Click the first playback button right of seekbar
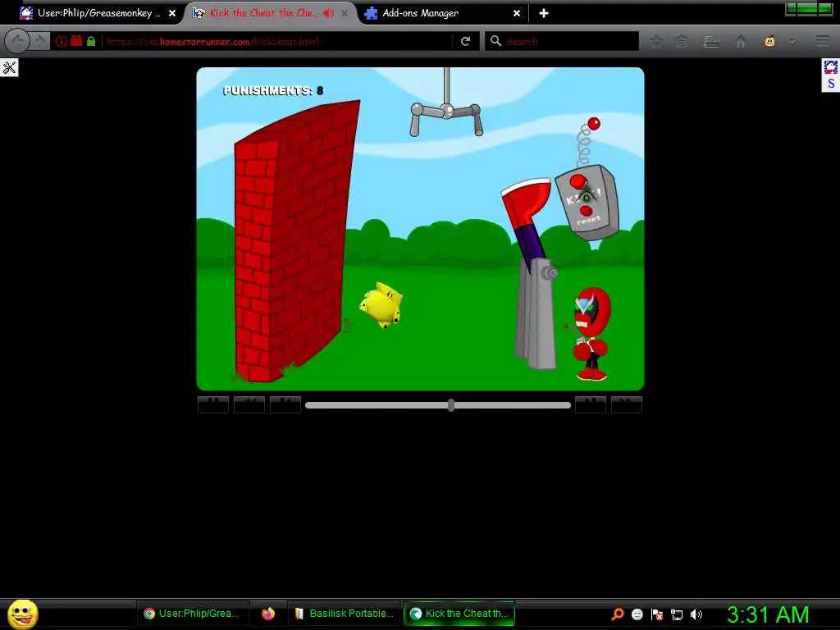The height and width of the screenshot is (630, 840). (x=591, y=404)
